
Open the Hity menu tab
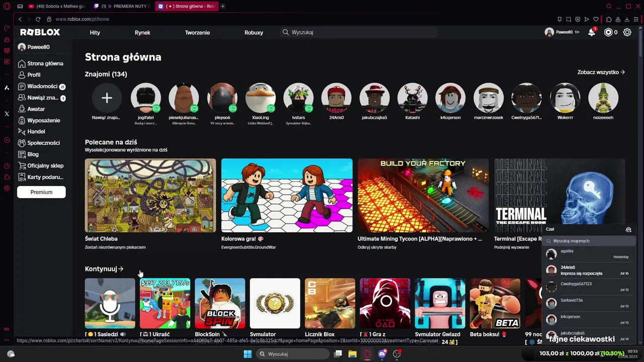point(95,32)
